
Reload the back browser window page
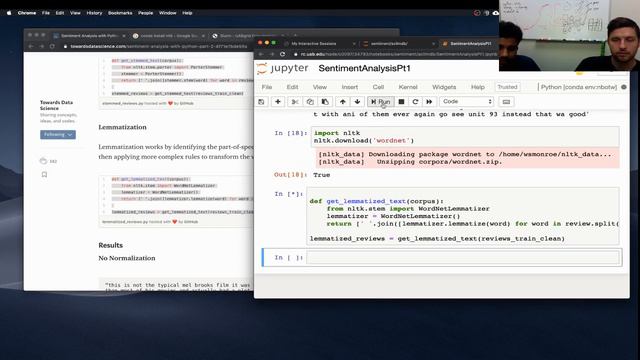52,46
